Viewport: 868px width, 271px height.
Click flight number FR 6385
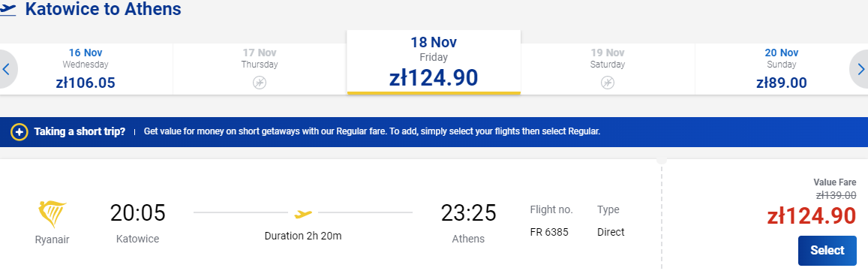point(549,232)
